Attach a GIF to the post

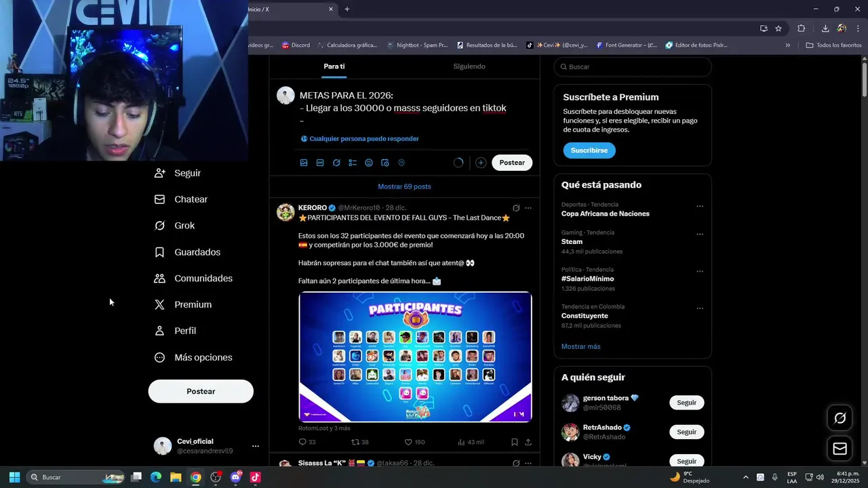pyautogui.click(x=320, y=163)
